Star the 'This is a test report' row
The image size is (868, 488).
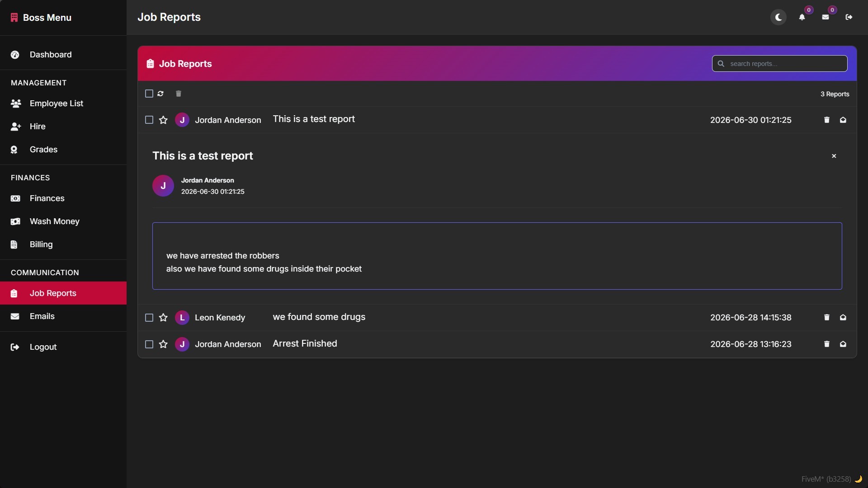(163, 120)
